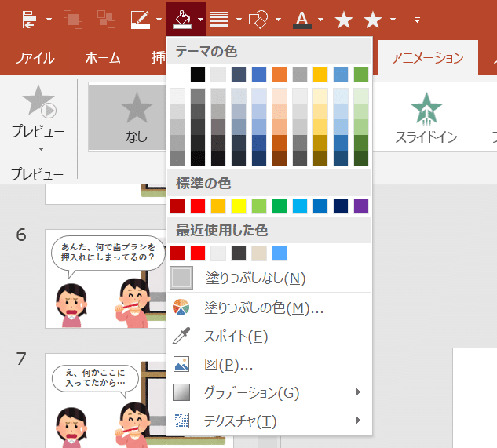The height and width of the screenshot is (448, 497).
Task: Open the ファイル tab
Action: click(35, 58)
